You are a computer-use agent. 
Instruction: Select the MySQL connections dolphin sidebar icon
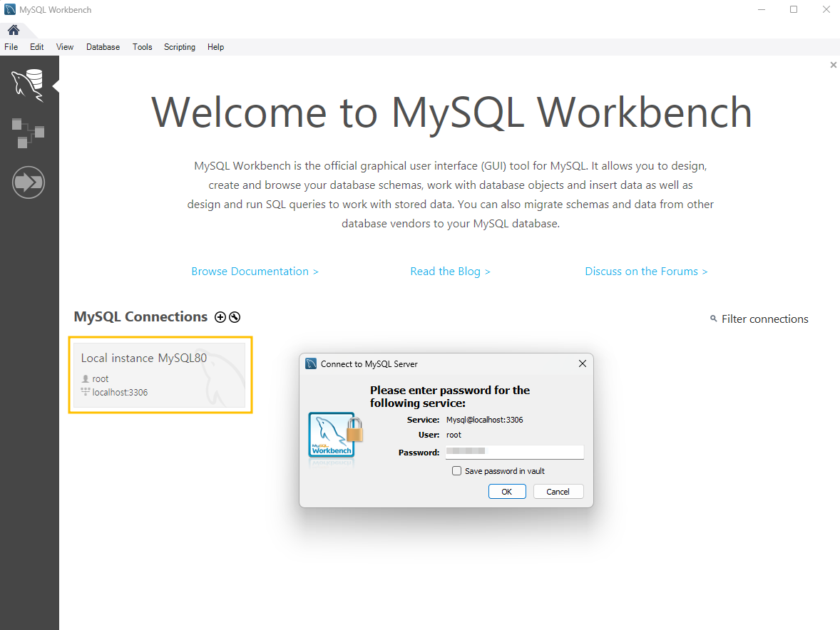pyautogui.click(x=28, y=85)
